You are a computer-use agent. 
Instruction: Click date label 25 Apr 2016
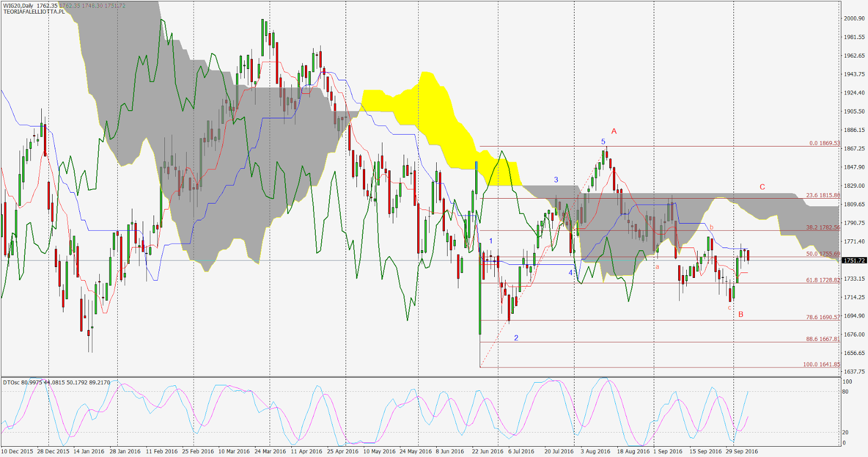343,451
